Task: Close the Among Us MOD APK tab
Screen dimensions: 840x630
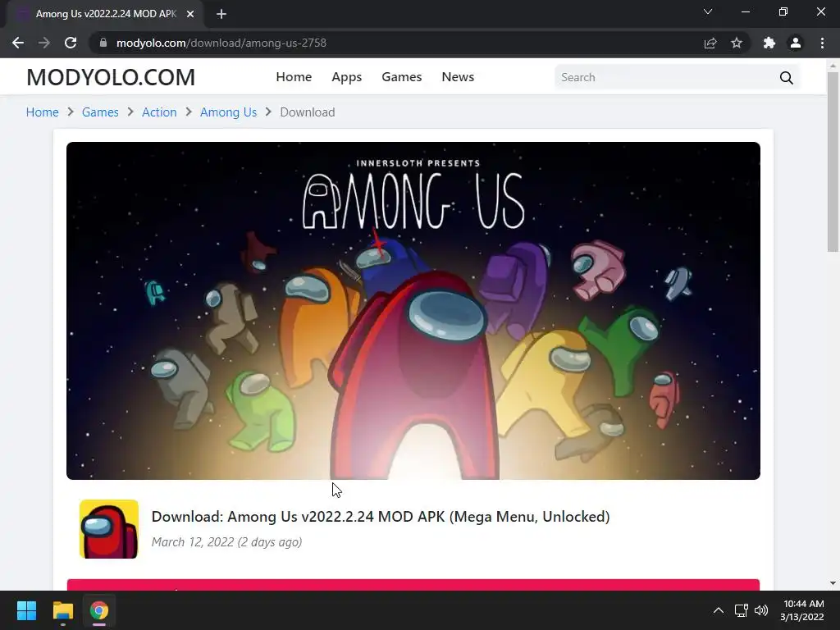Action: 190,14
